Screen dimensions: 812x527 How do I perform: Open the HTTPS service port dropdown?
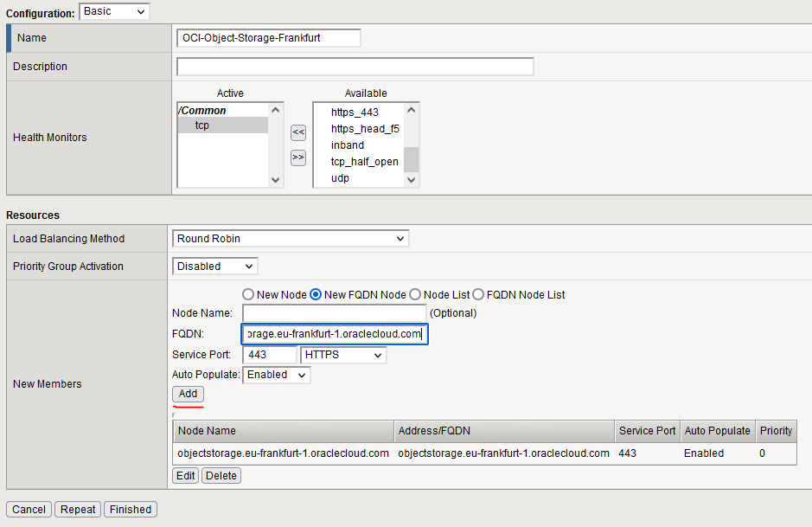(x=342, y=356)
